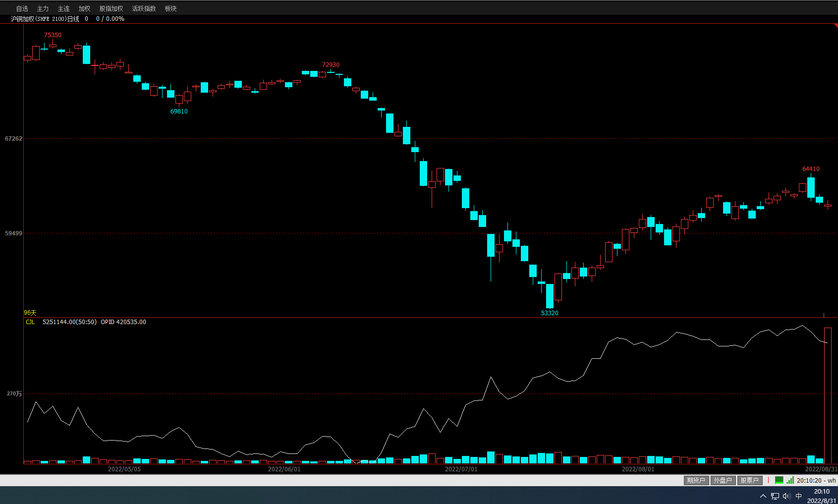Show the 活跃指数 tab
The height and width of the screenshot is (504, 838).
pyautogui.click(x=144, y=8)
